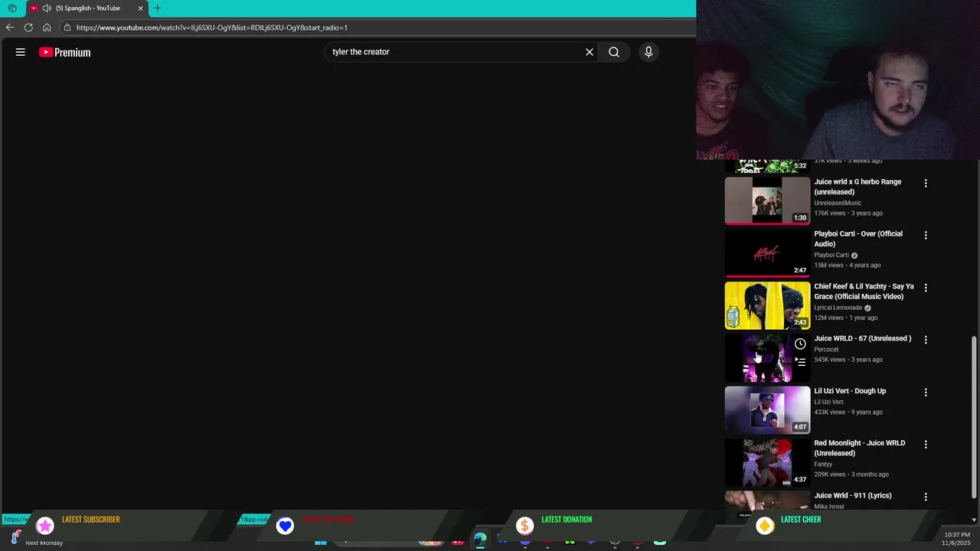
Task: View site information lock icon in address bar
Action: click(67, 28)
